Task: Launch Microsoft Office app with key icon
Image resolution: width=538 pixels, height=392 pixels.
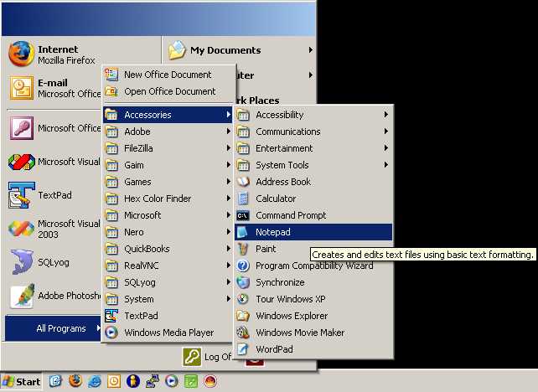Action: coord(54,128)
